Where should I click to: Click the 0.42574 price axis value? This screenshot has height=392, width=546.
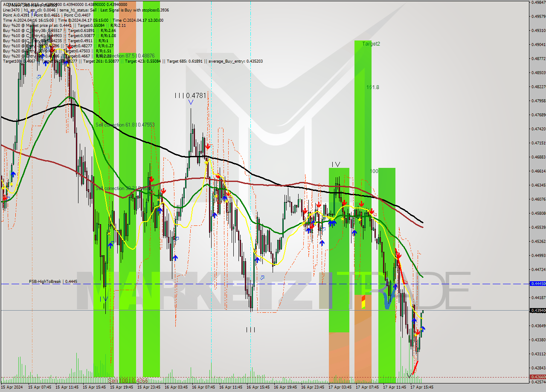pyautogui.click(x=539, y=382)
